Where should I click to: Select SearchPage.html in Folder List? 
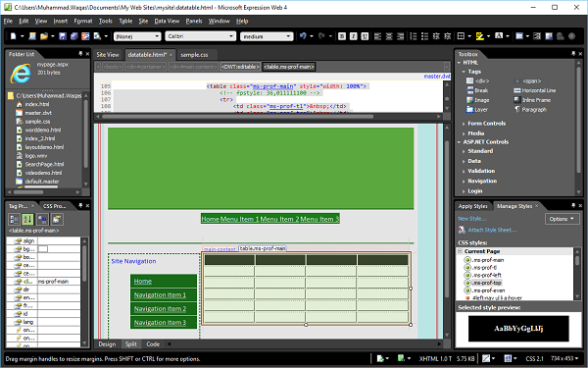click(x=44, y=164)
